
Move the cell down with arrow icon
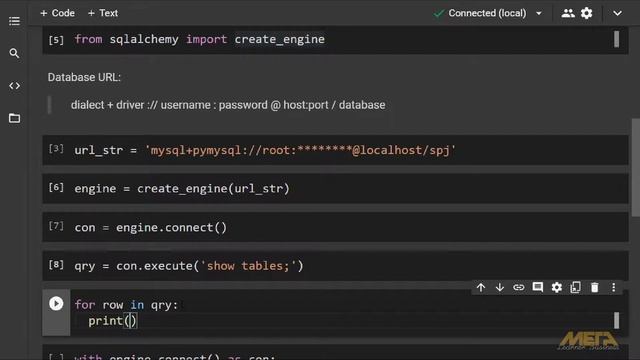click(x=500, y=287)
